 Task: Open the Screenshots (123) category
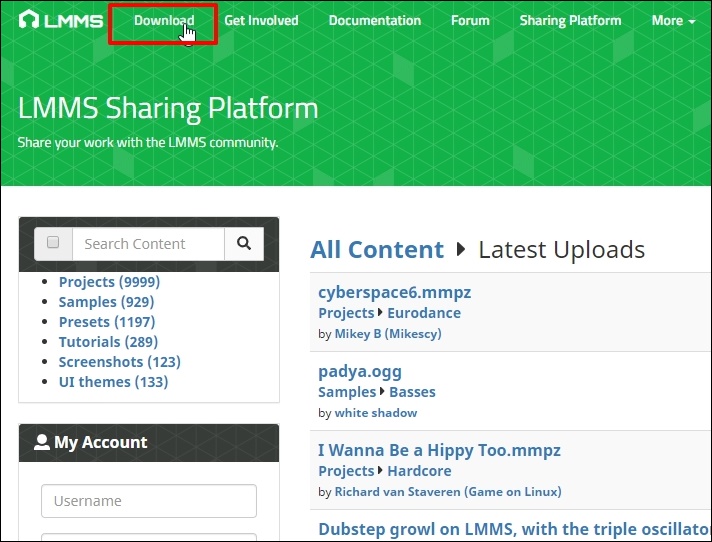[120, 362]
